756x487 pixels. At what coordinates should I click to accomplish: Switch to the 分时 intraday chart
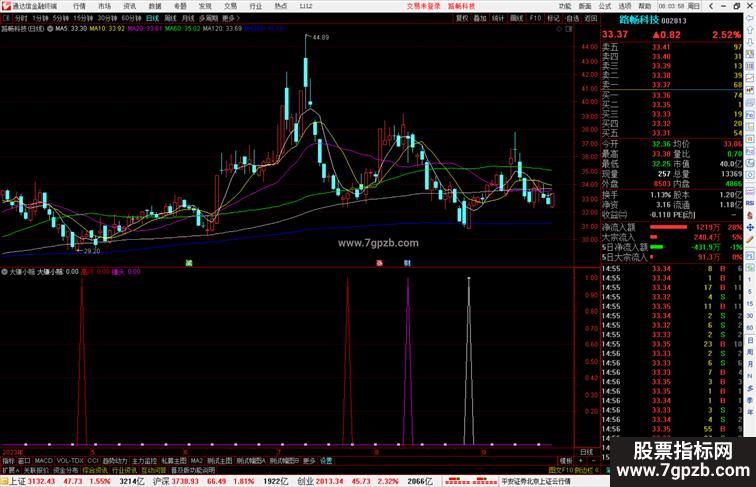tap(21, 18)
